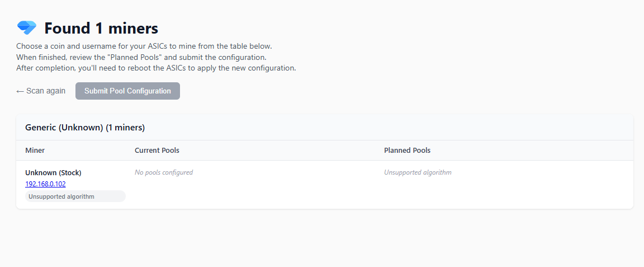This screenshot has width=644, height=267.
Task: Select the Unknown (Stock) miner name
Action: (x=57, y=172)
